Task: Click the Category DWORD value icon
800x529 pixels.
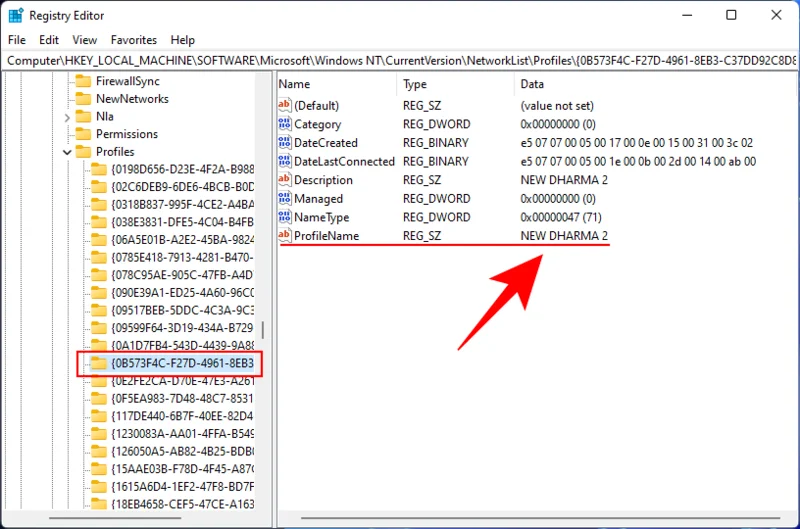Action: pos(285,124)
